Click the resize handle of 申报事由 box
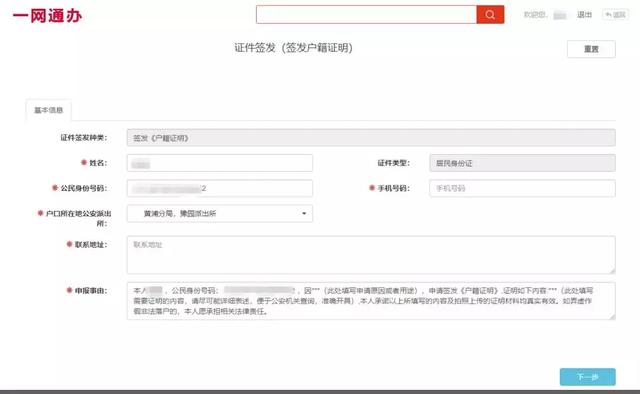Viewport: 640px width, 394px height. (x=612, y=316)
